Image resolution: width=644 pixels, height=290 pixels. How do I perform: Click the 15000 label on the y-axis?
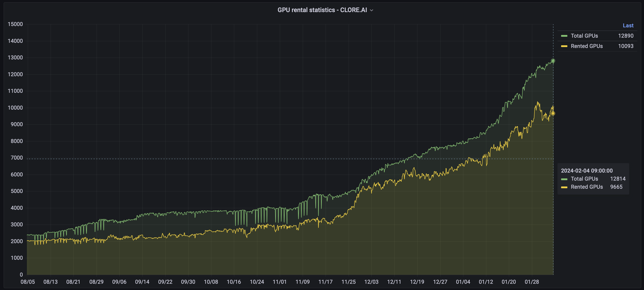tap(15, 24)
